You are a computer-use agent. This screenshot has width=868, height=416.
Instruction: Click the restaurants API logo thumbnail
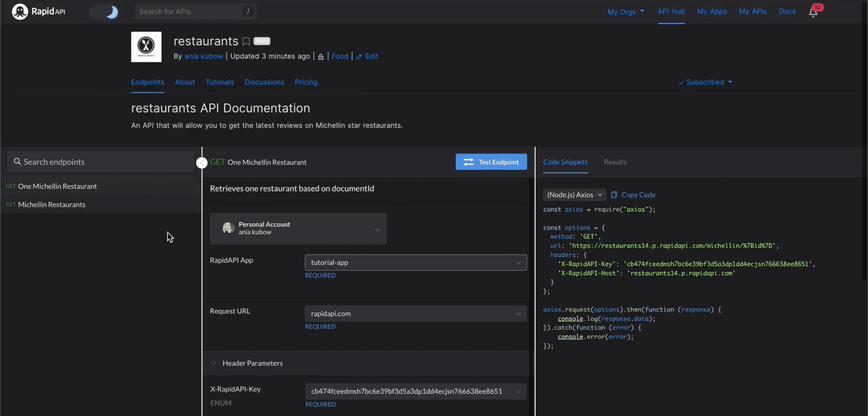coord(146,47)
